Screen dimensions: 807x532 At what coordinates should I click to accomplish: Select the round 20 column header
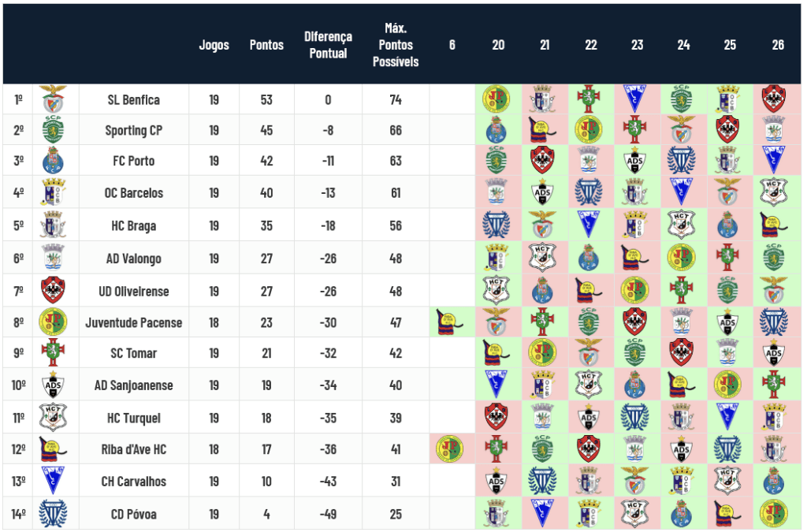[x=498, y=45]
